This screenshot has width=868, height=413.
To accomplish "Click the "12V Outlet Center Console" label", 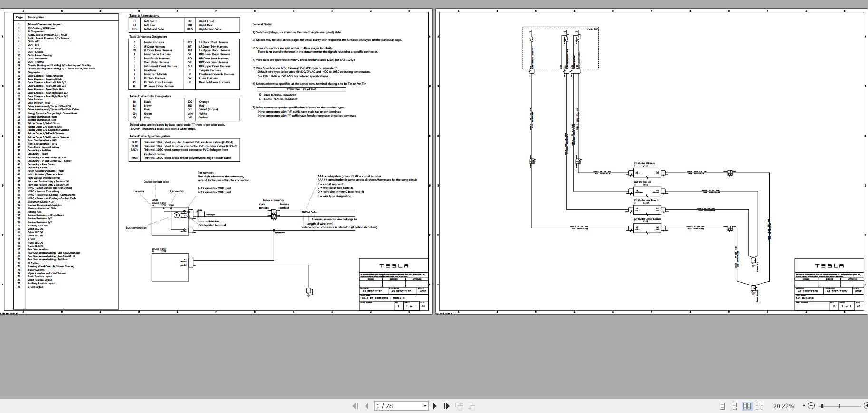I will click(x=647, y=219).
